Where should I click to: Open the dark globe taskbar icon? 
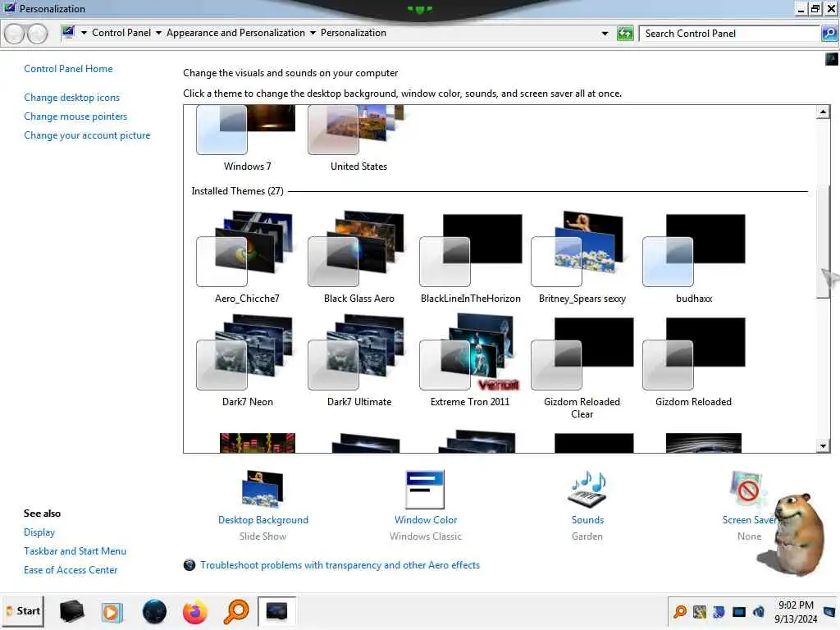[154, 611]
